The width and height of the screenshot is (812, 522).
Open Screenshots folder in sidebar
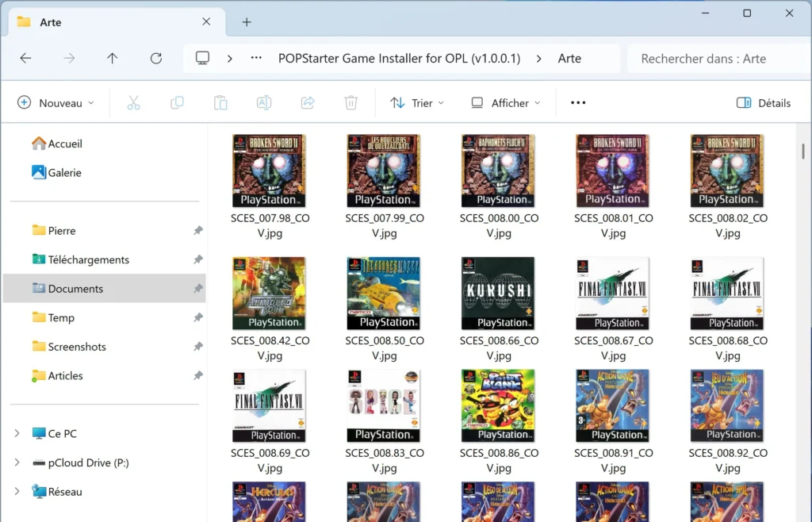[69, 347]
